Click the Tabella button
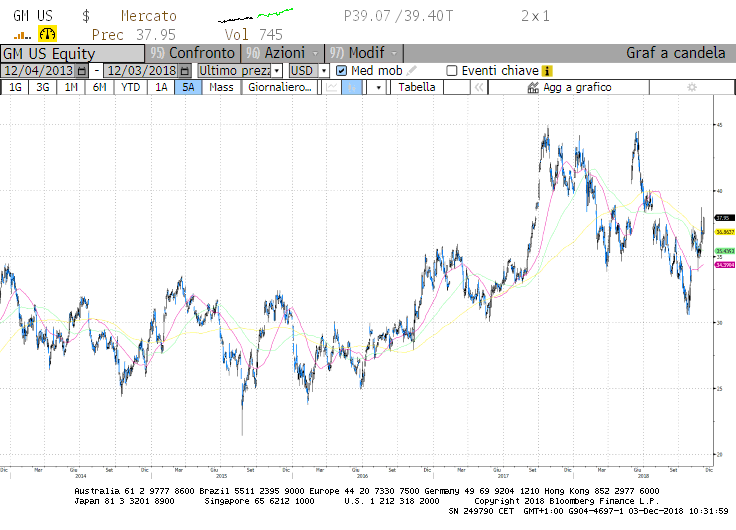The height and width of the screenshot is (530, 736). (x=417, y=87)
